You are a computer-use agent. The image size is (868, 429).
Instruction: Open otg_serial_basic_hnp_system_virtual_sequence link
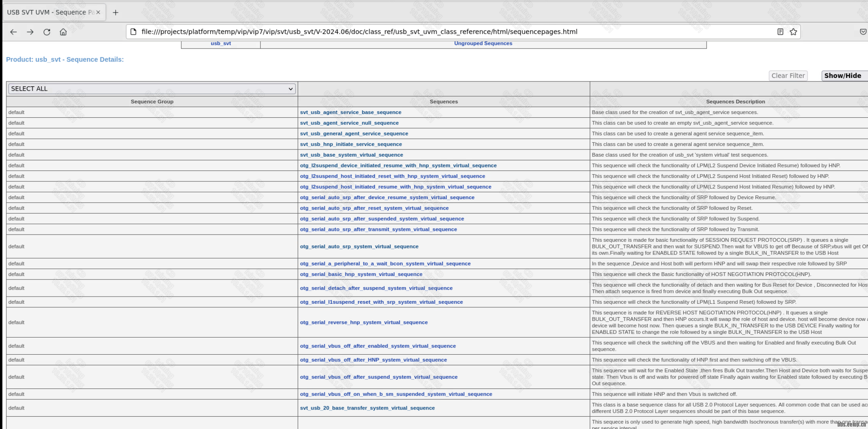pos(361,274)
